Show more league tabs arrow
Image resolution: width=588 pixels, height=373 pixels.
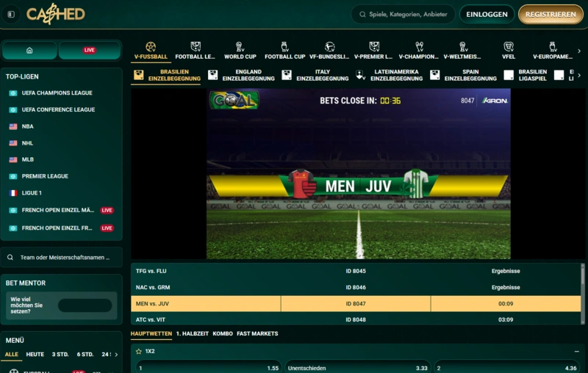coord(579,76)
